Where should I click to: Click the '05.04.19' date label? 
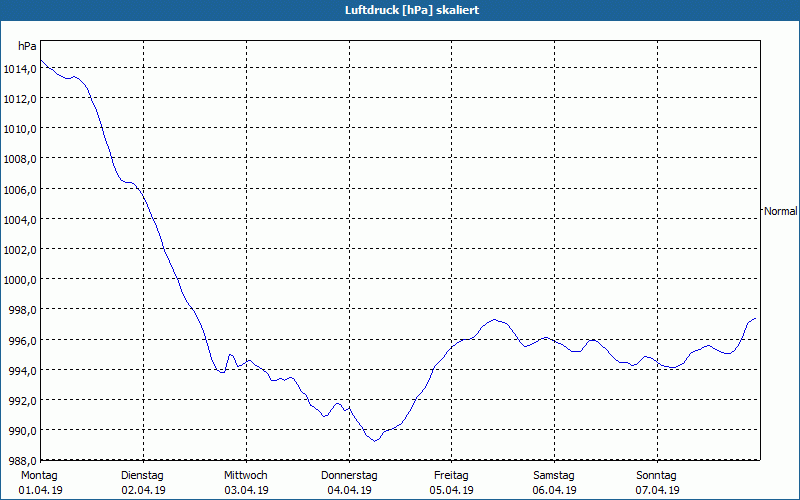pyautogui.click(x=452, y=490)
